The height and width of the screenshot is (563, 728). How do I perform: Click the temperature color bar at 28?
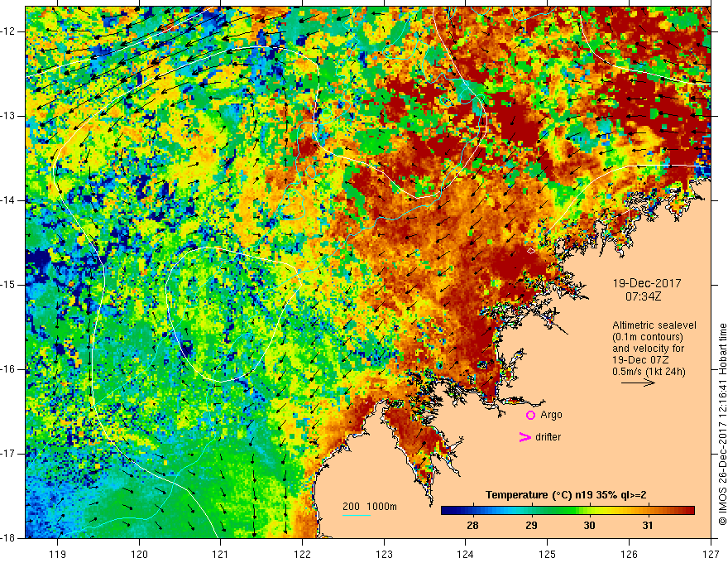click(472, 511)
